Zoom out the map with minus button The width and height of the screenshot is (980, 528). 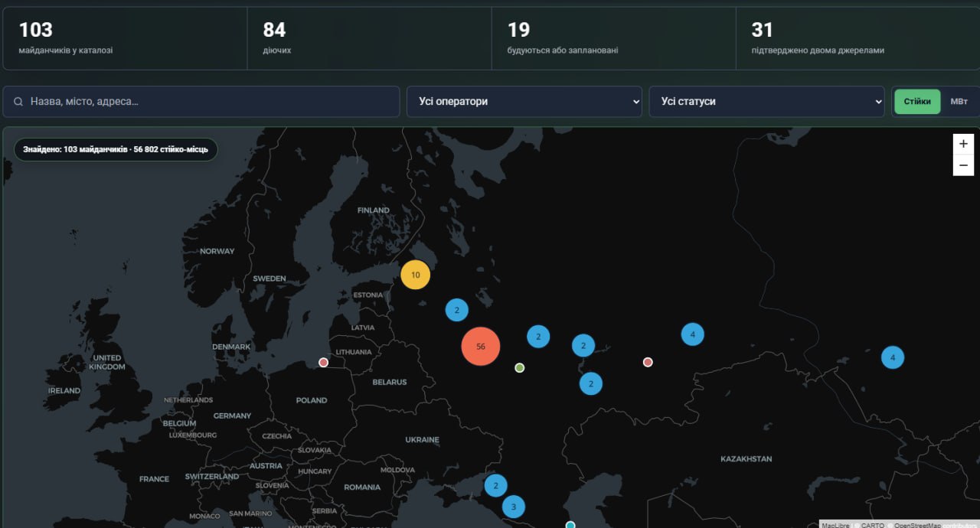[963, 165]
